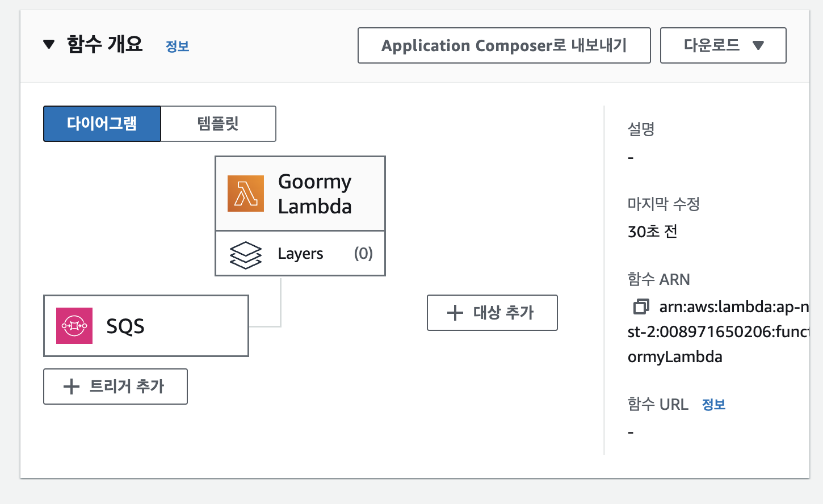Click the plus icon in 대상 추가
Image resolution: width=823 pixels, height=504 pixels.
455,313
